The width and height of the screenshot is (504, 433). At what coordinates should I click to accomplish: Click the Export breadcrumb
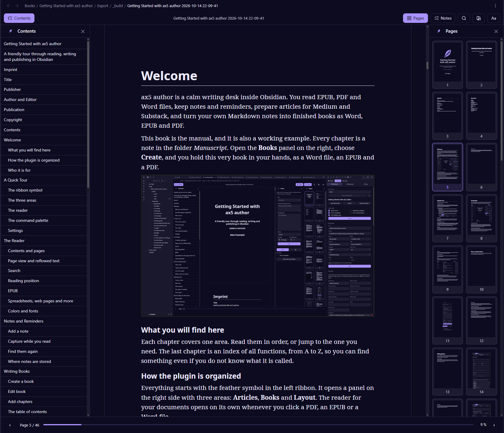[103, 6]
